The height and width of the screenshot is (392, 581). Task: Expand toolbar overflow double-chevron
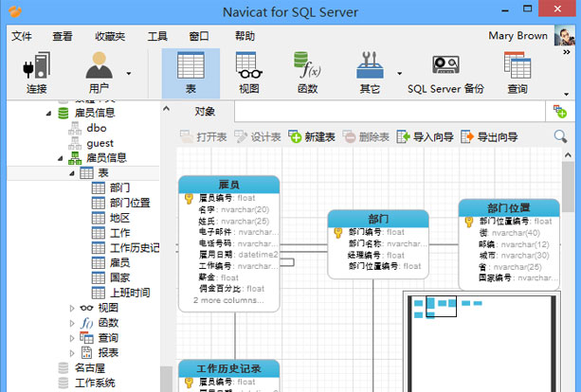567,52
